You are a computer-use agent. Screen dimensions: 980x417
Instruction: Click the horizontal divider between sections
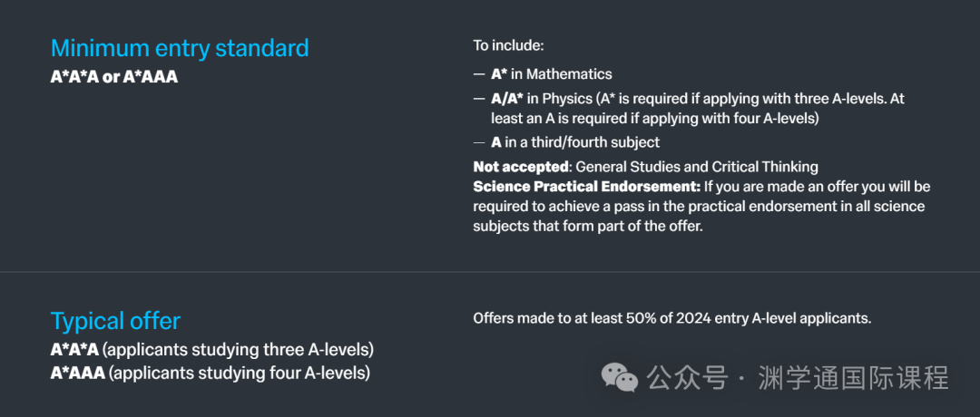(490, 272)
